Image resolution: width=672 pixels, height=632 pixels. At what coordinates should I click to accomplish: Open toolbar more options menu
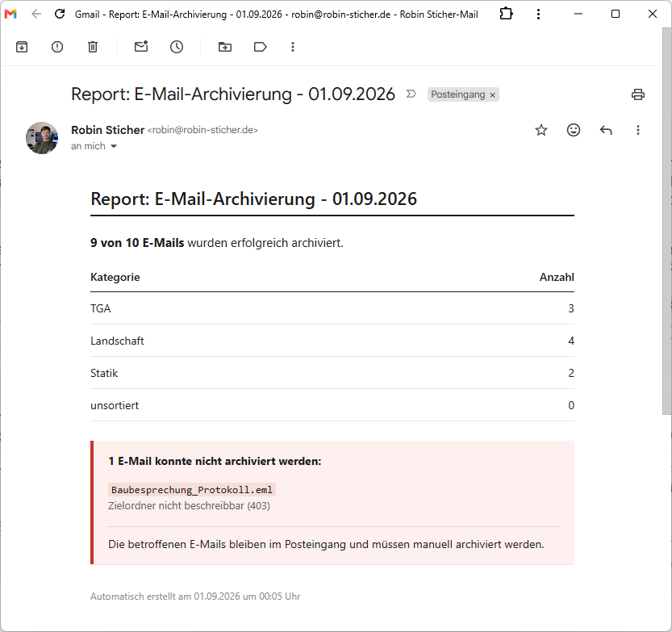293,47
